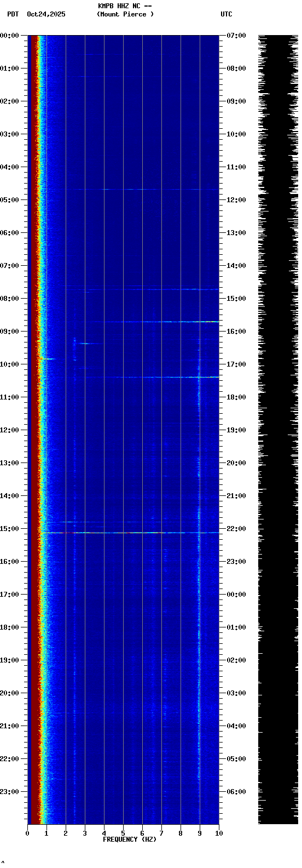Pick the 09:00 label on the UTC axis
302x868 pixels.
(x=236, y=101)
